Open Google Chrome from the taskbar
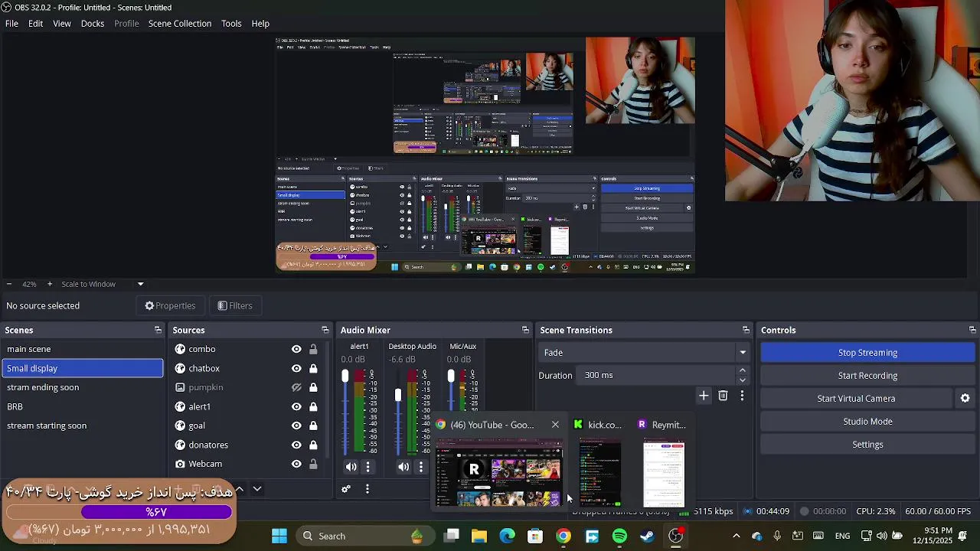Image resolution: width=980 pixels, height=551 pixels. click(563, 536)
